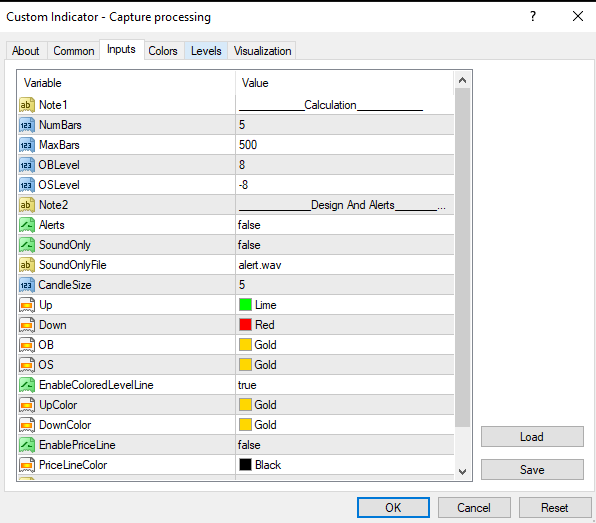Screen dimensions: 596x523
Task: Click the MaxBars value 500 field
Action: (345, 145)
